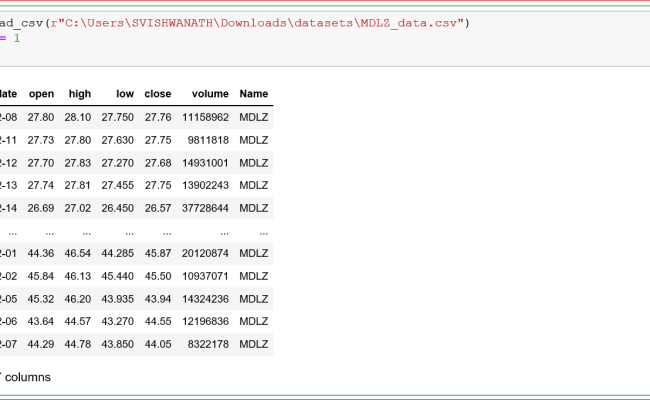Select open value 45.84

pos(41,276)
